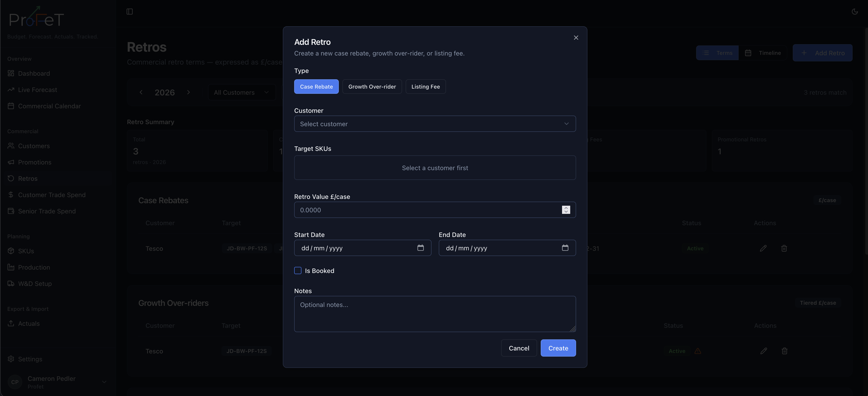Click the Retro Value stepper arrows
Image resolution: width=868 pixels, height=396 pixels.
click(x=566, y=210)
